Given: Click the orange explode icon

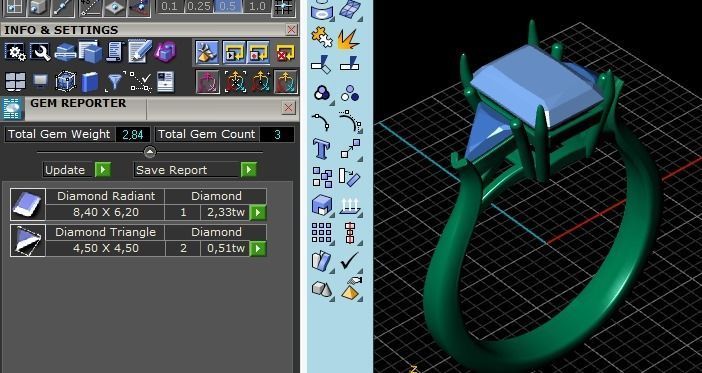Looking at the screenshot, I should 348,39.
